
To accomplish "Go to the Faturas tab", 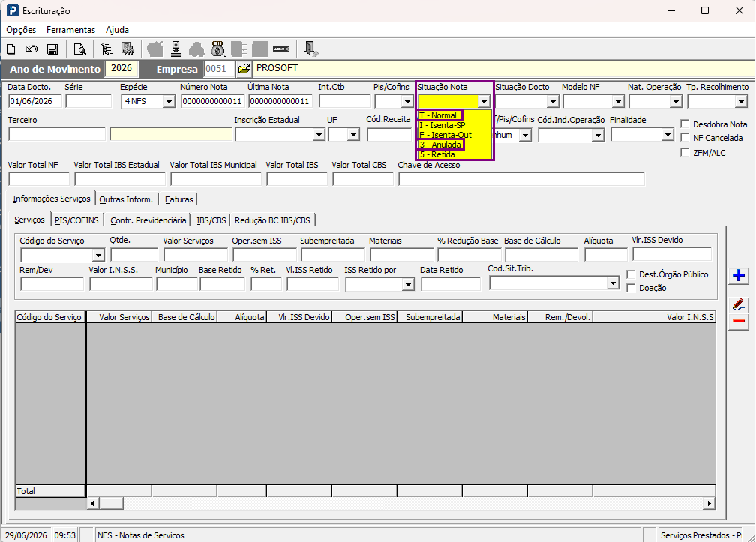I will (x=178, y=199).
